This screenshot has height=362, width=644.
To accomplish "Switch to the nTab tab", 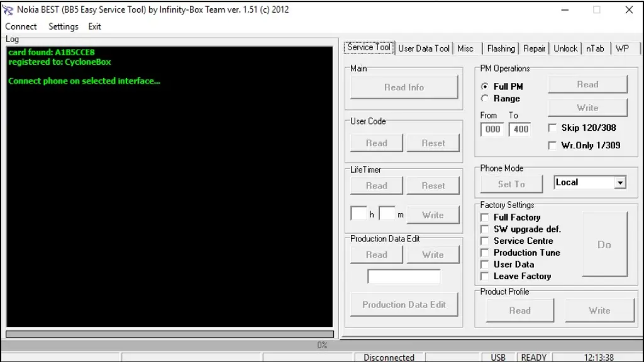I will (x=595, y=48).
